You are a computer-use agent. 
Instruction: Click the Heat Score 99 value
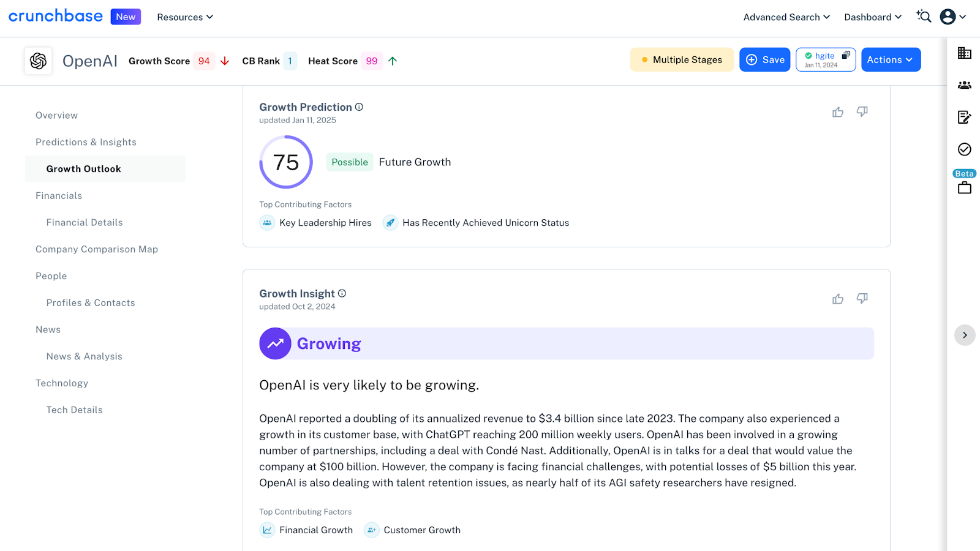pyautogui.click(x=372, y=61)
